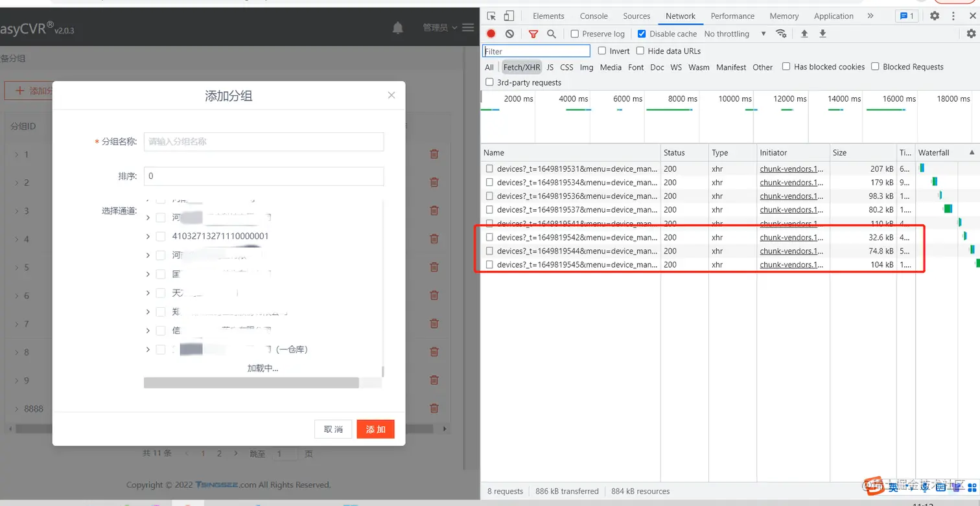Check 3rd-party requests checkbox

(x=489, y=82)
